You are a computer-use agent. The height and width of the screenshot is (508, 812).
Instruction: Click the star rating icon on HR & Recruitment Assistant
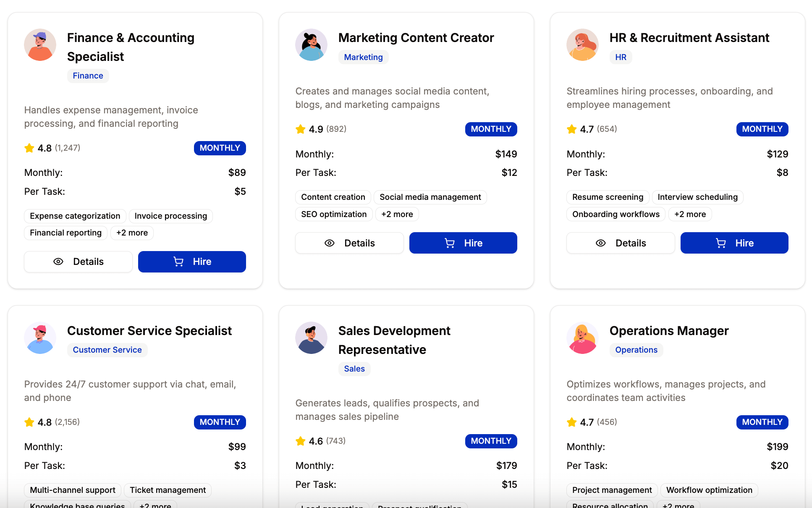click(571, 129)
